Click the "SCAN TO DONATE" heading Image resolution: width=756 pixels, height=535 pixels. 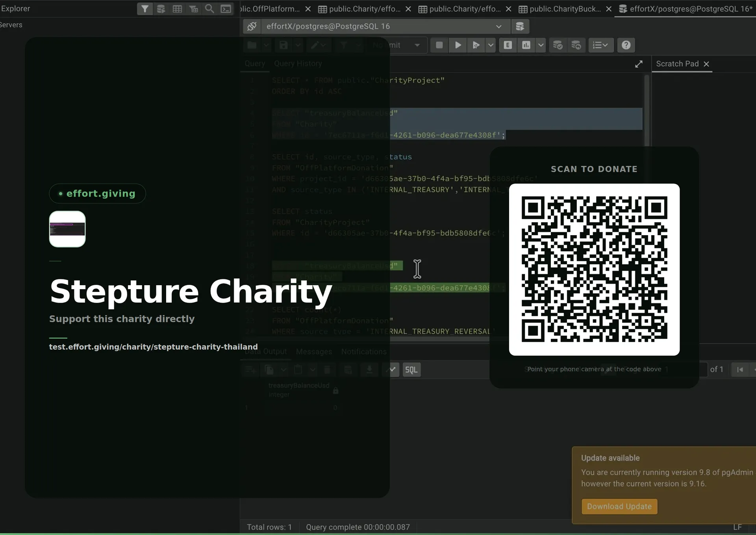click(x=594, y=169)
